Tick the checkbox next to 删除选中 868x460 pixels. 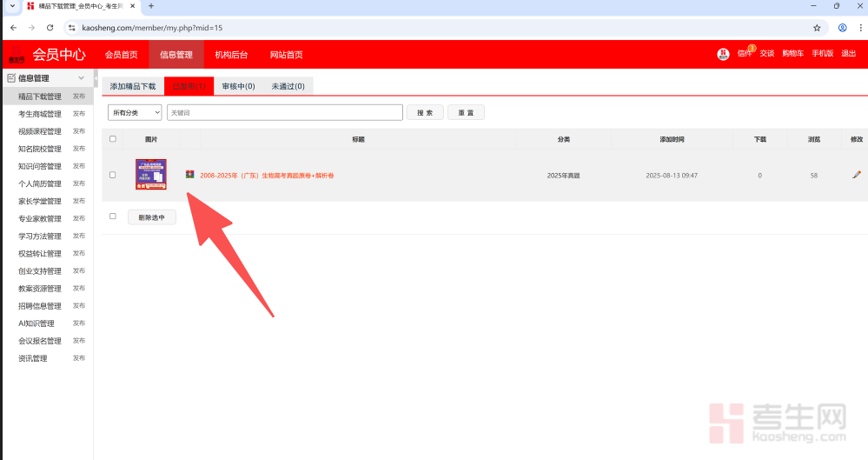[112, 217]
